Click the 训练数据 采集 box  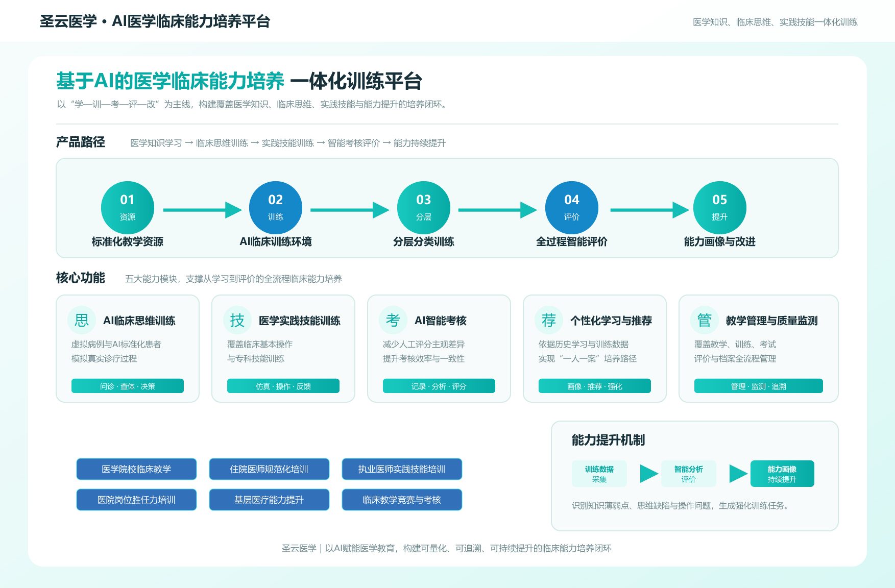(599, 474)
